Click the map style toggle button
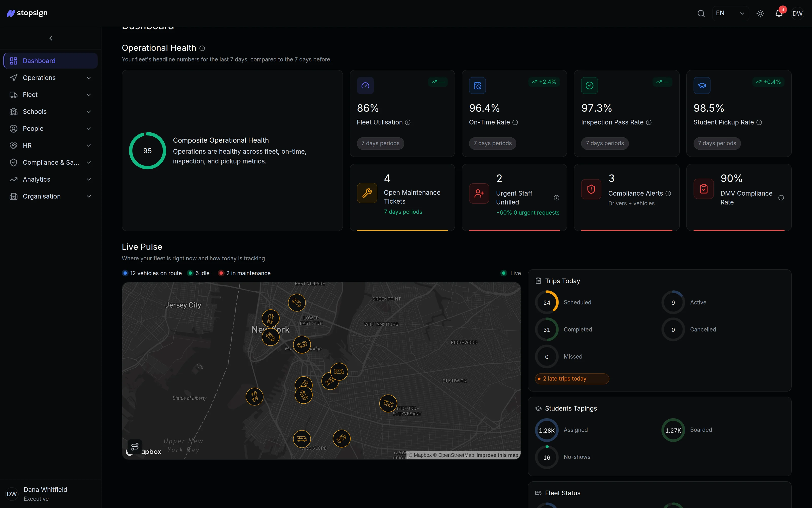Viewport: 812px width, 508px height. [x=135, y=447]
